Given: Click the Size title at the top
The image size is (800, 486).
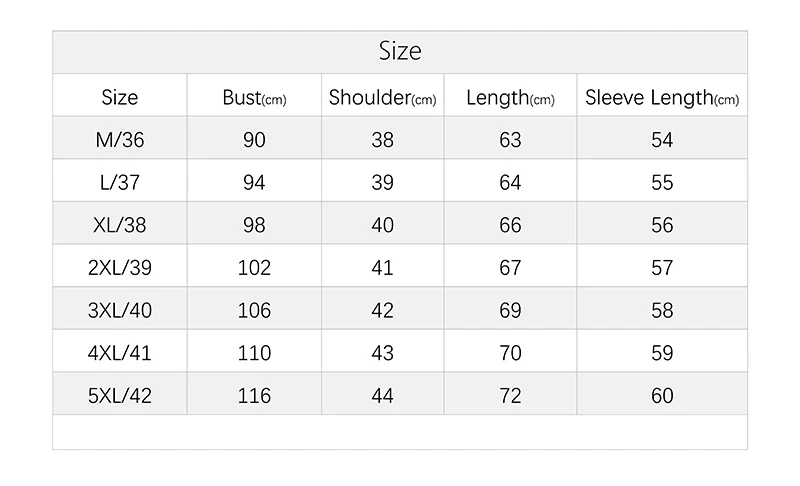Looking at the screenshot, I should [400, 51].
